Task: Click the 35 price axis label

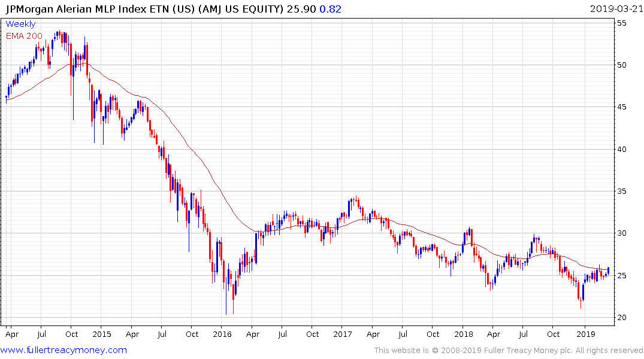Action: pyautogui.click(x=622, y=191)
